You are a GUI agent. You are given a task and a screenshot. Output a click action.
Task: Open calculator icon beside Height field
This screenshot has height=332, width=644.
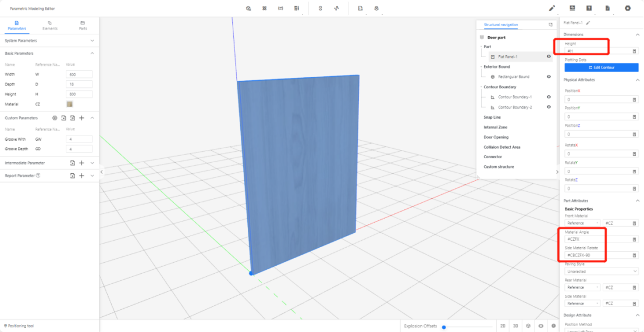634,51
